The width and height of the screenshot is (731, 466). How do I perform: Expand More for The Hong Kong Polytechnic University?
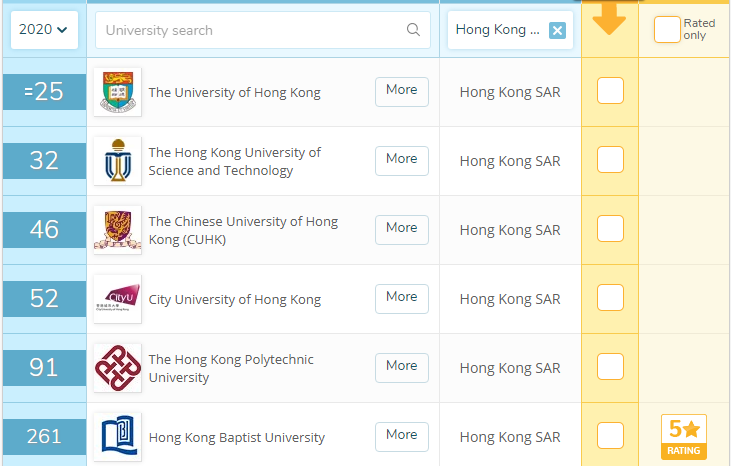(x=401, y=368)
